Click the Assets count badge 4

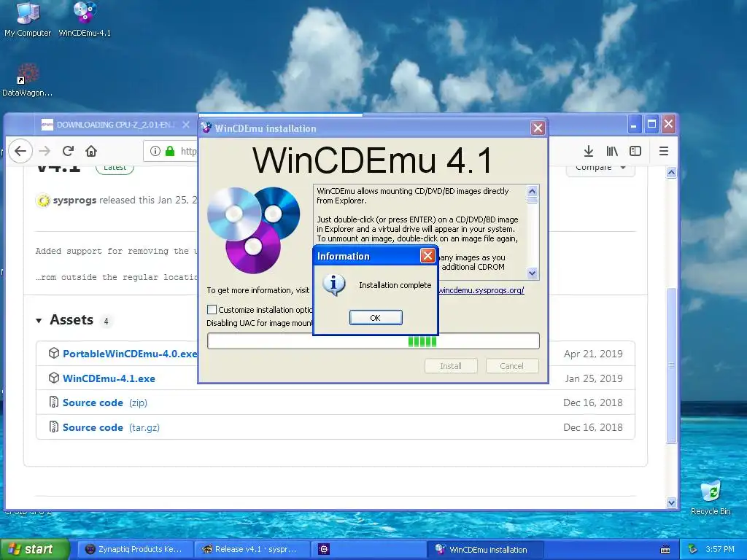click(106, 322)
